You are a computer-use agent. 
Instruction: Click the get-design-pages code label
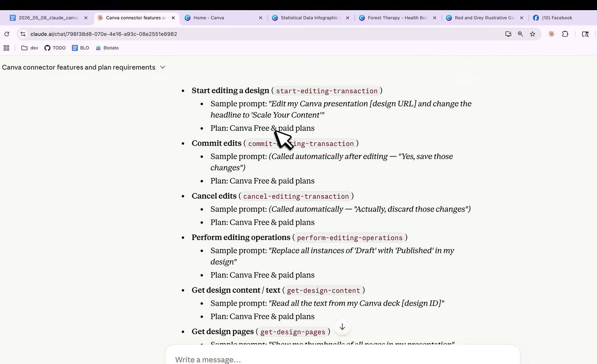293,332
